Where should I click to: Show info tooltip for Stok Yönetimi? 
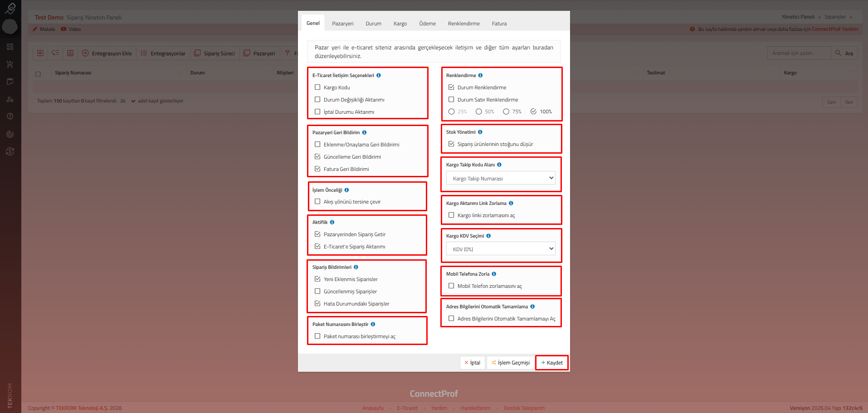(x=480, y=132)
